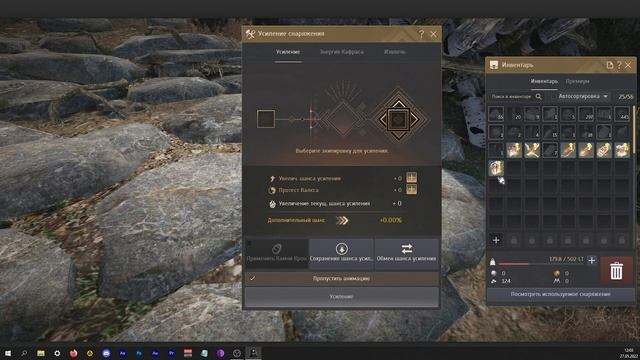Toggle the Пропустить анимацию checkmark
The image size is (640, 360).
tap(253, 278)
